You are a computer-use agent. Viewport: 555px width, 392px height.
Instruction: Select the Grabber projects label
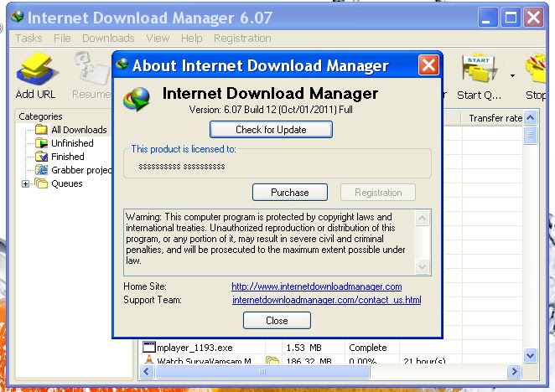(x=81, y=170)
